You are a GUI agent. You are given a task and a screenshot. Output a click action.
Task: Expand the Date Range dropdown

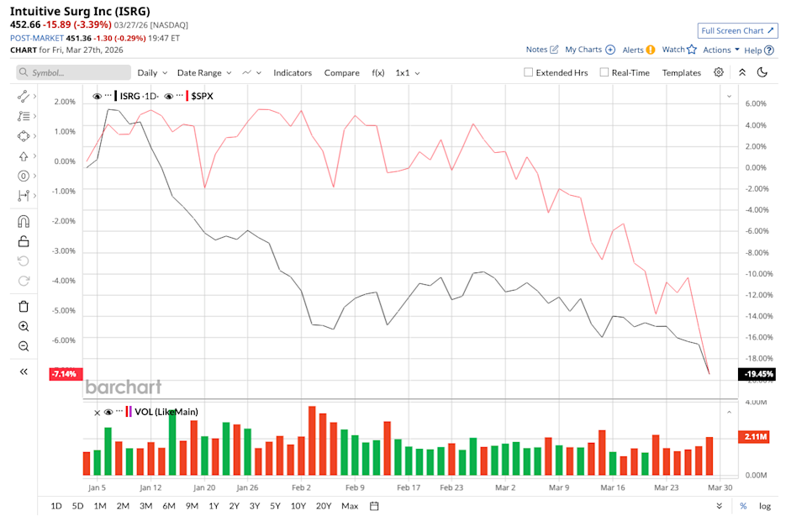(205, 73)
